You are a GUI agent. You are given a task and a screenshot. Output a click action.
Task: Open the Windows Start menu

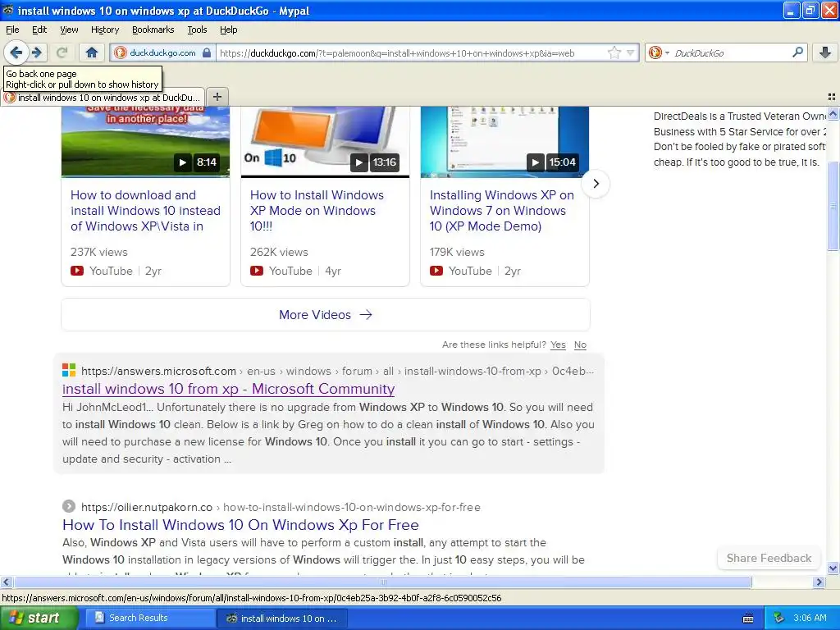click(x=39, y=618)
